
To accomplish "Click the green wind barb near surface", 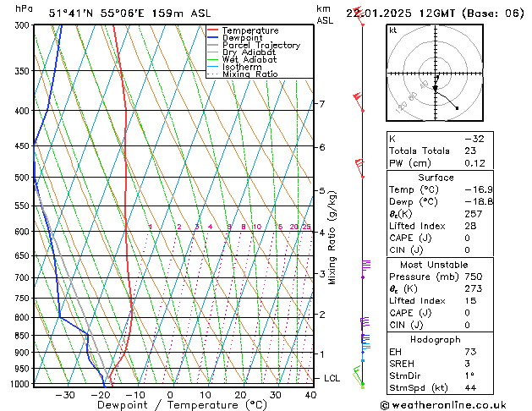I will pos(358,377).
